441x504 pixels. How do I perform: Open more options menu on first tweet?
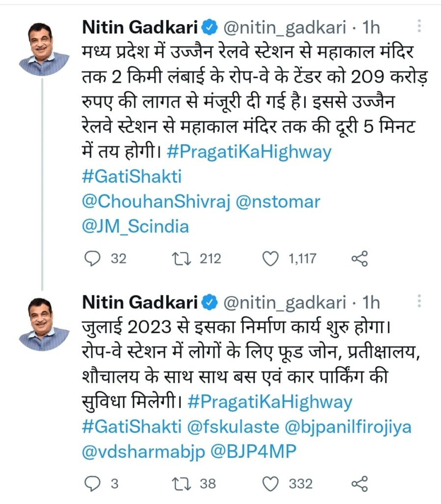pyautogui.click(x=419, y=26)
